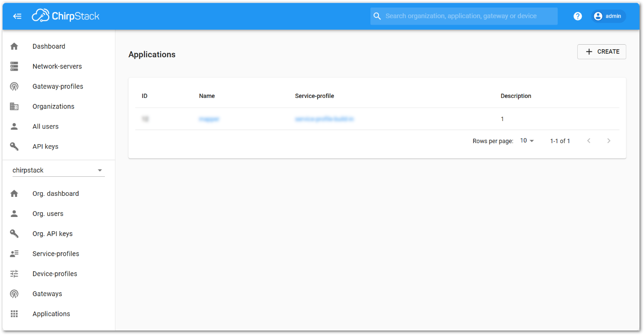Click the API keys wrench icon
This screenshot has height=335, width=644.
(x=14, y=146)
